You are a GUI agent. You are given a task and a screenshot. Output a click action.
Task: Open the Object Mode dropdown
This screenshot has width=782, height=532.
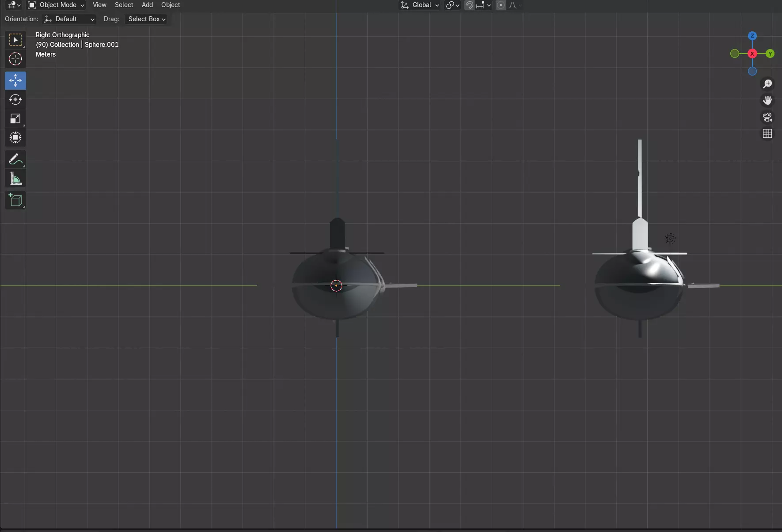56,5
